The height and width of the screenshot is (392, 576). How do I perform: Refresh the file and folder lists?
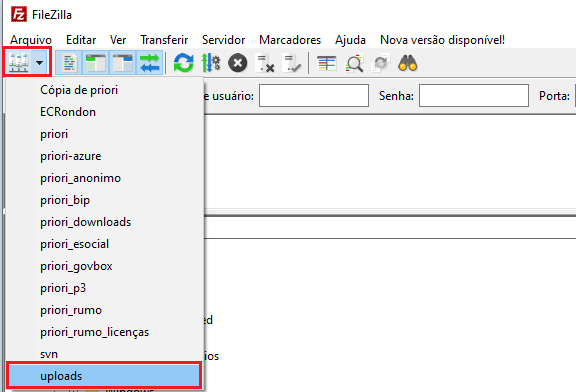183,63
